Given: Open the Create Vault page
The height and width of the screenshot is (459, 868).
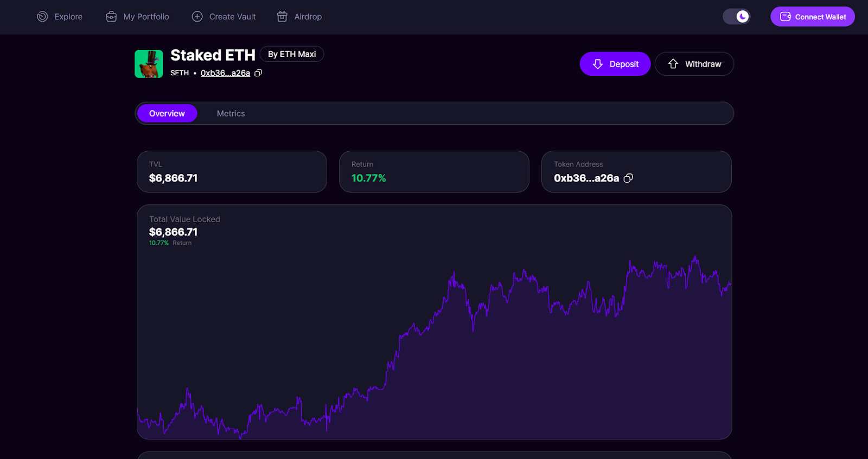Looking at the screenshot, I should pos(224,17).
